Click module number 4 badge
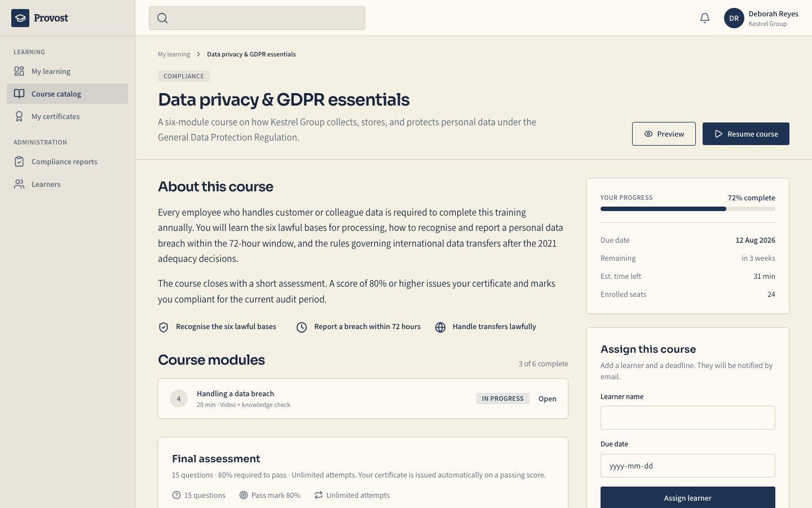 (x=179, y=398)
